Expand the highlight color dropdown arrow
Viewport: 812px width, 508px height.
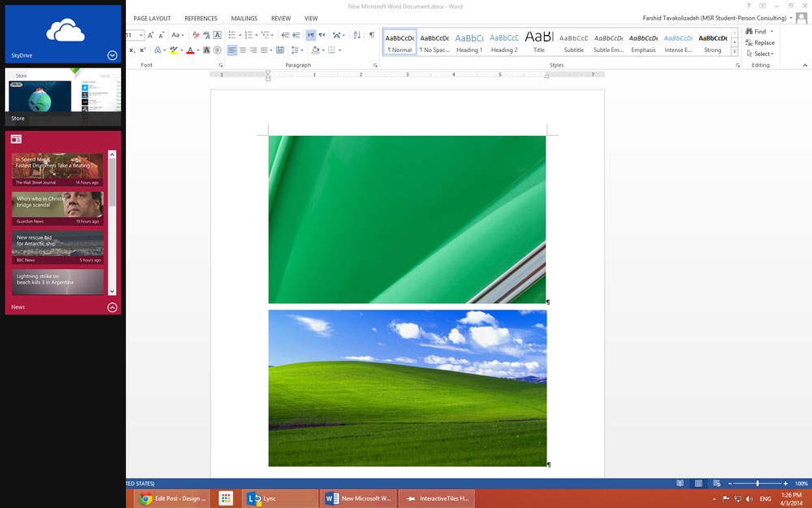click(x=181, y=50)
